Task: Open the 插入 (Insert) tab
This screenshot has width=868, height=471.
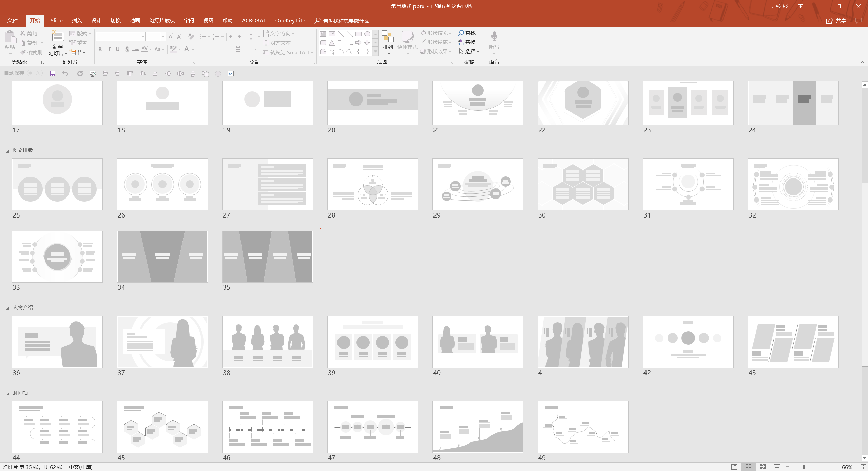Action: pyautogui.click(x=77, y=21)
